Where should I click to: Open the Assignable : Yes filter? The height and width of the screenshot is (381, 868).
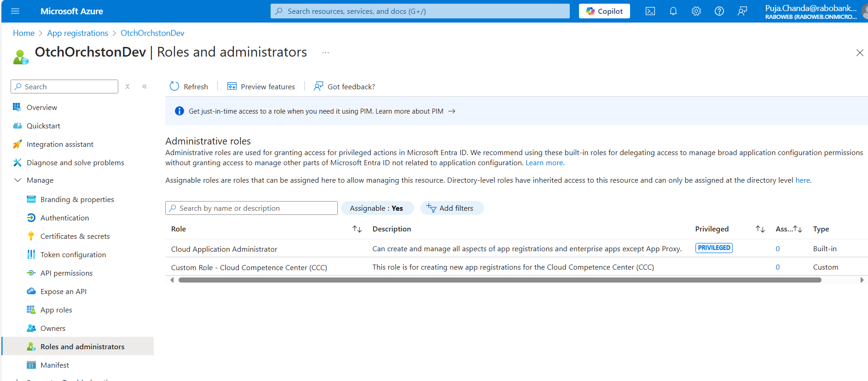(x=376, y=208)
